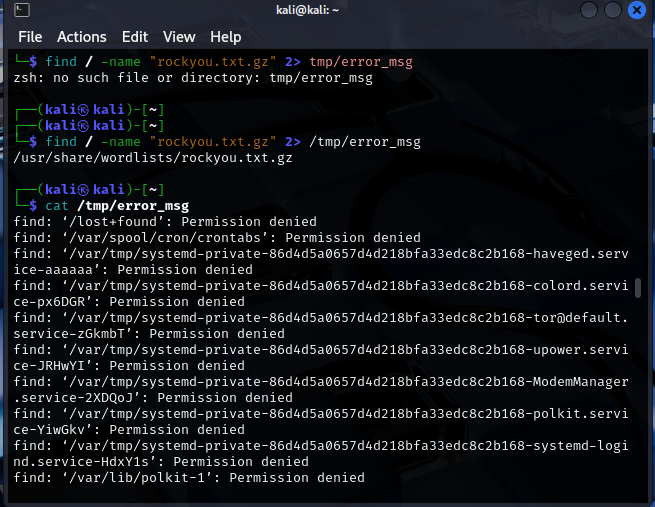
Task: Click the 'ce-px6DGR' permission denied line
Action: tap(129, 302)
